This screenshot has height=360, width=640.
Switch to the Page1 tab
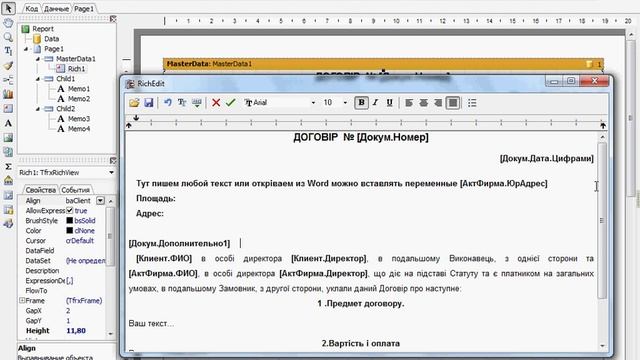(x=84, y=9)
